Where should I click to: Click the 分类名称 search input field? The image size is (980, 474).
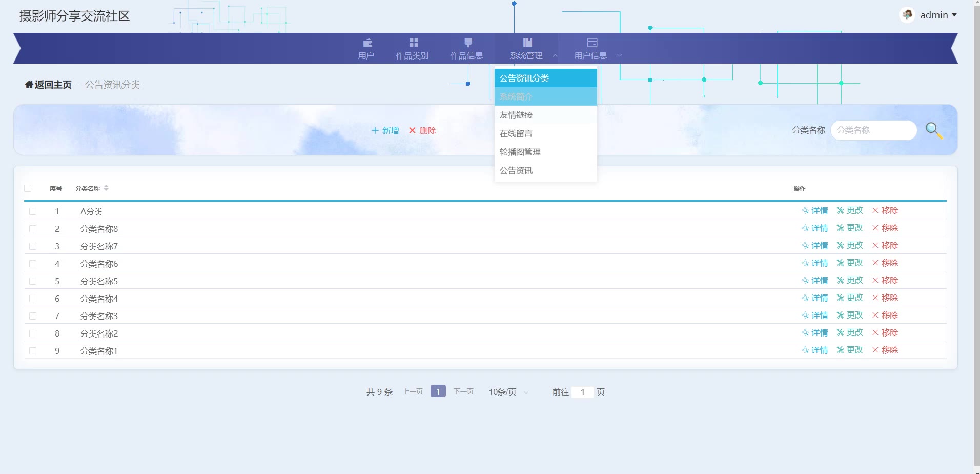click(873, 130)
